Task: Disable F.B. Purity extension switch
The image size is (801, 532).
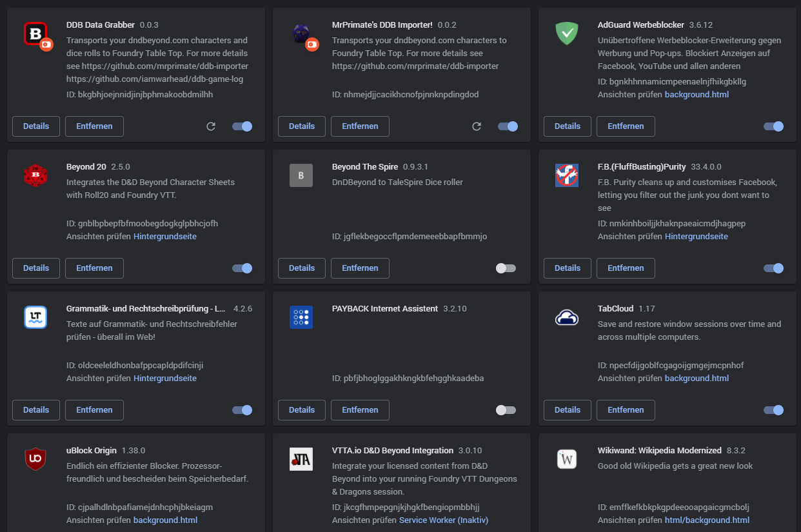Action: [774, 268]
